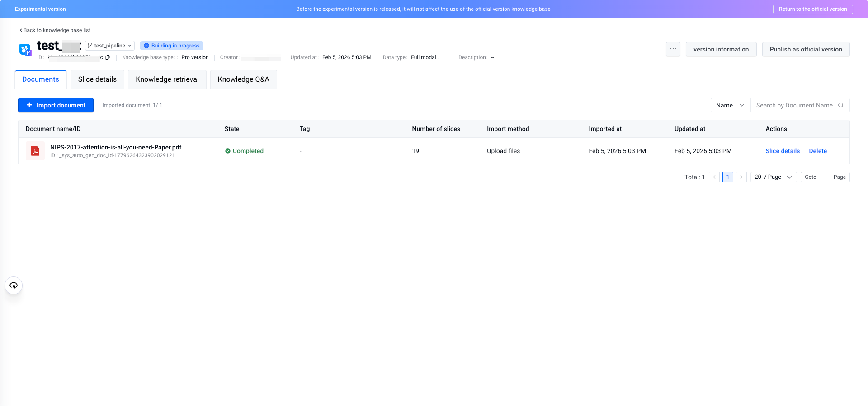Switch to the Slice details tab
This screenshot has width=868, height=406.
(97, 79)
